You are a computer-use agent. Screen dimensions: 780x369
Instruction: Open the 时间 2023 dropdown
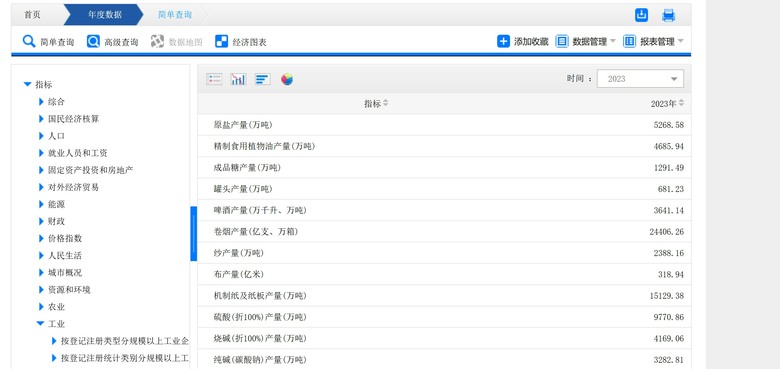640,79
